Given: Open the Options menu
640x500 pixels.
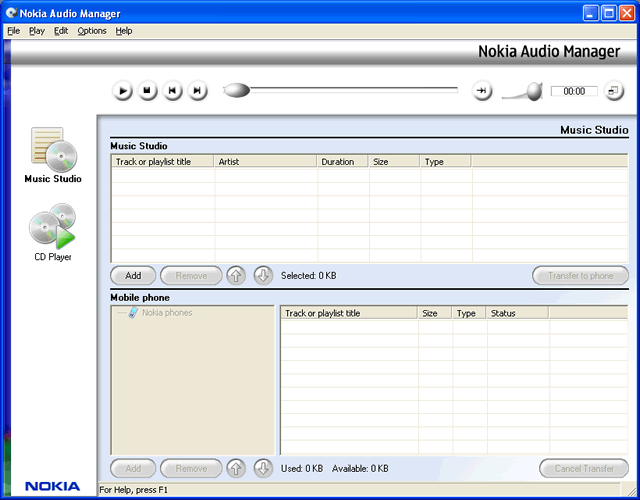Looking at the screenshot, I should (91, 31).
